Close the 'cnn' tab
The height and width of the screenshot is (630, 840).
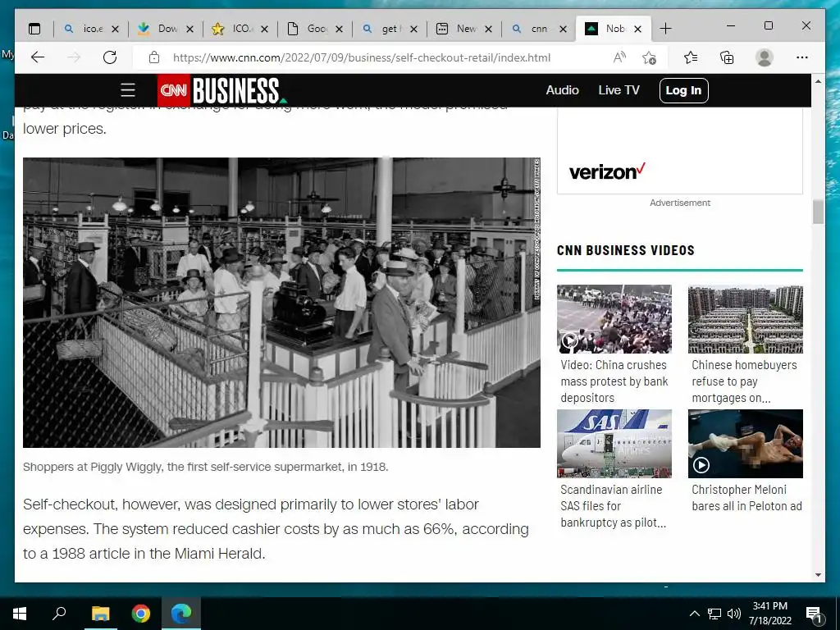click(563, 29)
